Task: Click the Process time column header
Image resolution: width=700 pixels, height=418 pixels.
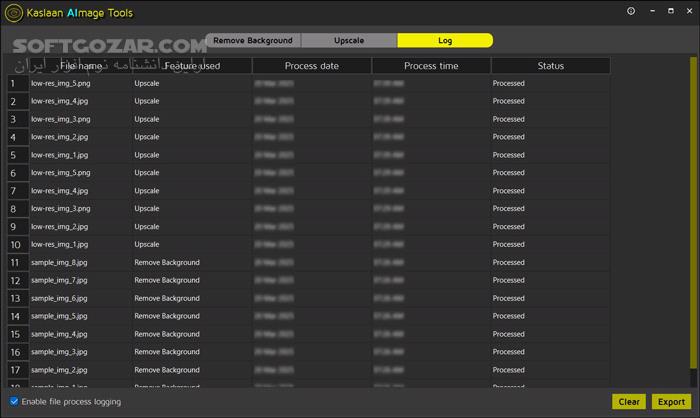Action: click(431, 66)
